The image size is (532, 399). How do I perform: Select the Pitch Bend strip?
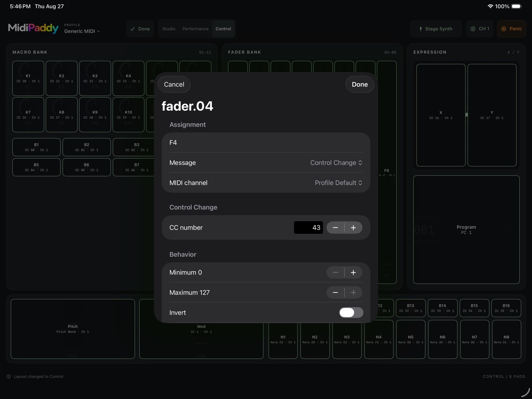coord(73,329)
